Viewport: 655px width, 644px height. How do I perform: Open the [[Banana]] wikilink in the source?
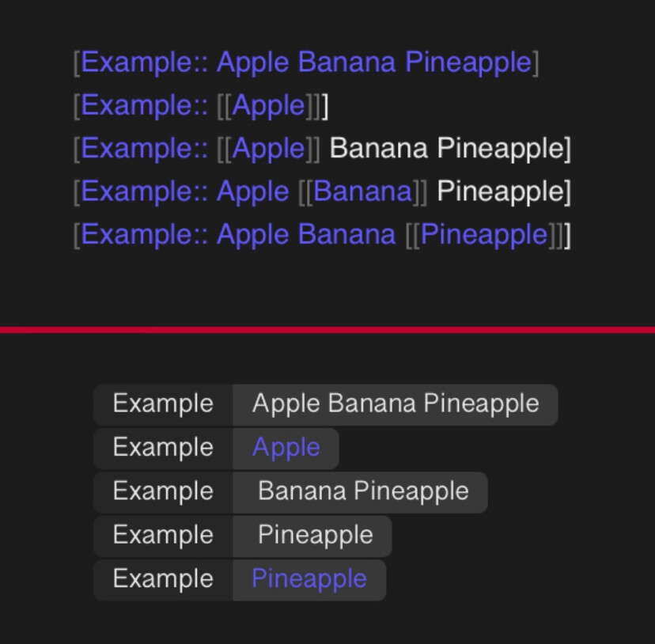click(363, 191)
